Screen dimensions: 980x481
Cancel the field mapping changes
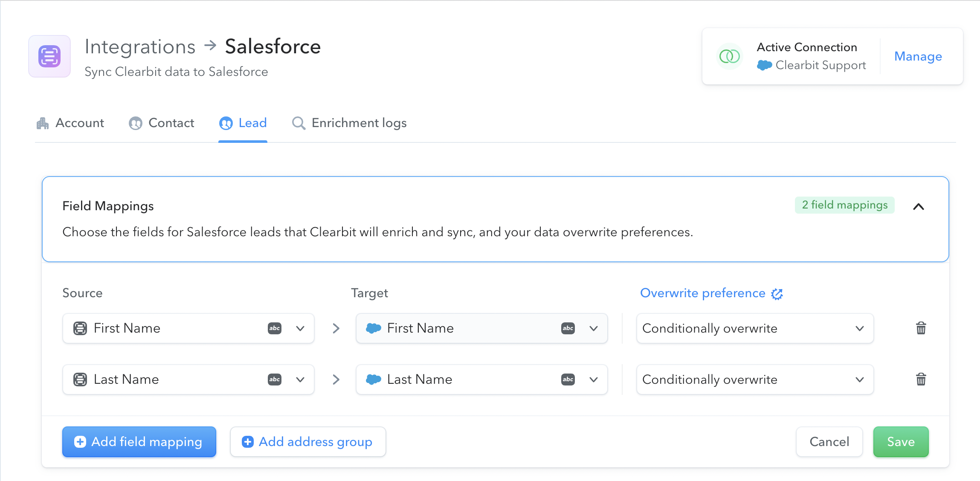click(829, 442)
